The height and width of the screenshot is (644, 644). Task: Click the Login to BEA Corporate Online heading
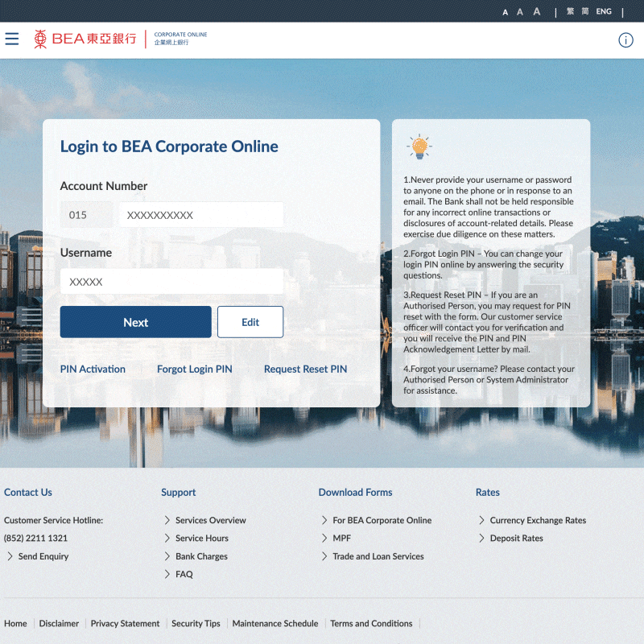[x=169, y=147]
